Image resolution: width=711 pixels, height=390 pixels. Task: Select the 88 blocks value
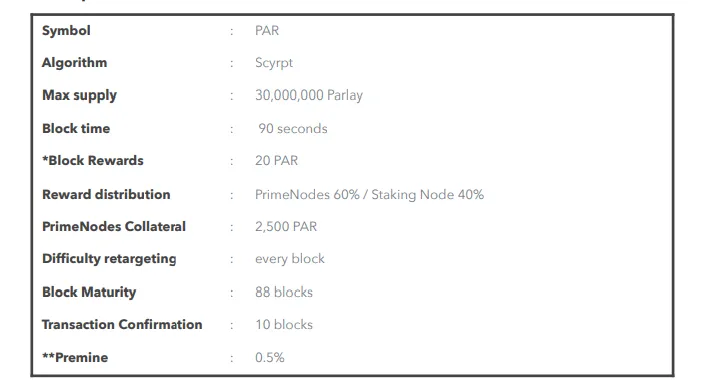click(284, 292)
